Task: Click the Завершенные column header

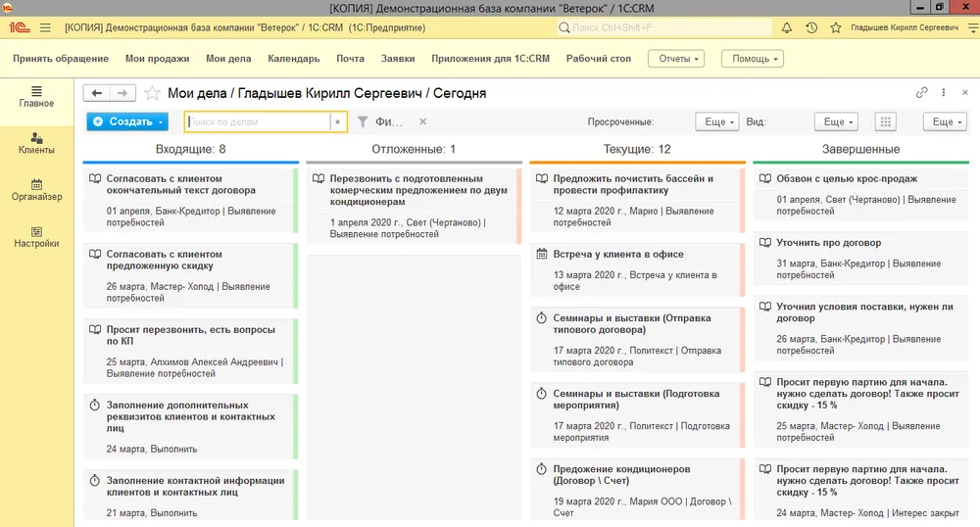Action: tap(860, 149)
